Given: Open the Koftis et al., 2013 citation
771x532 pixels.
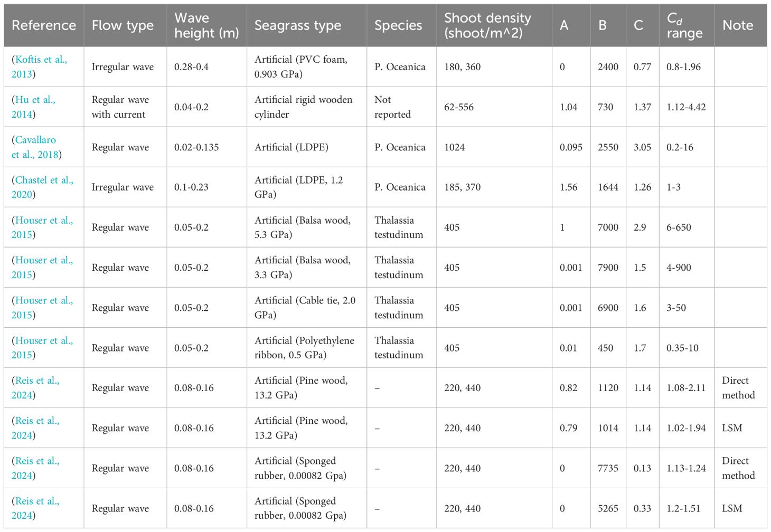Looking at the screenshot, I should click(x=41, y=60).
